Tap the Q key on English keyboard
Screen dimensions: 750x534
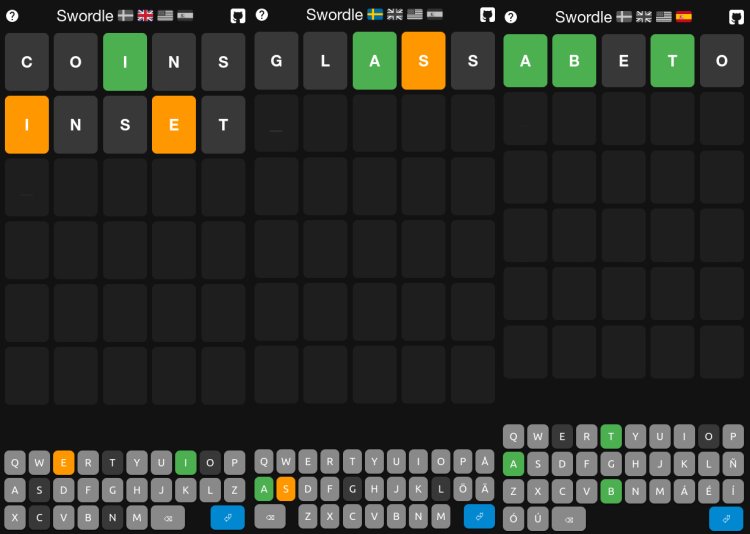(15, 463)
